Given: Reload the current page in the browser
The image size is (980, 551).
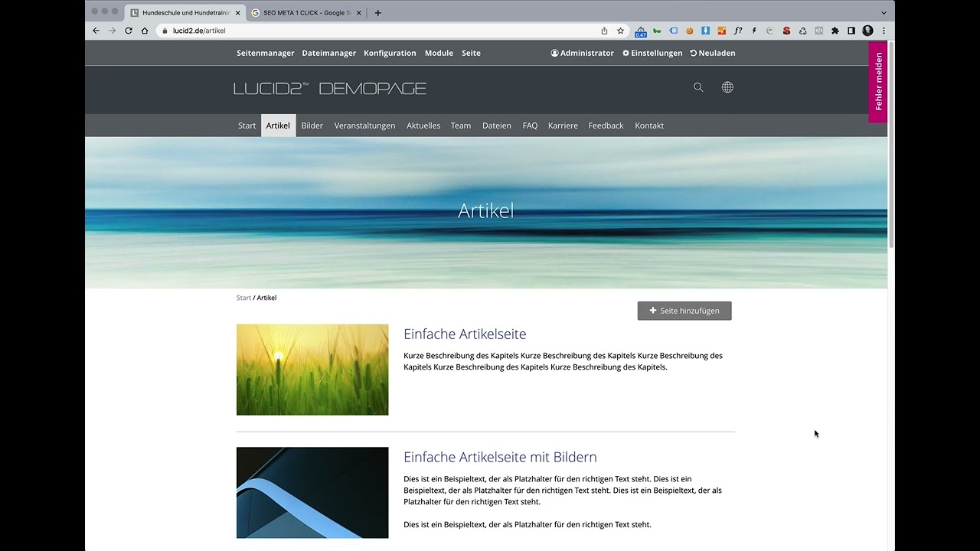Looking at the screenshot, I should pyautogui.click(x=129, y=31).
